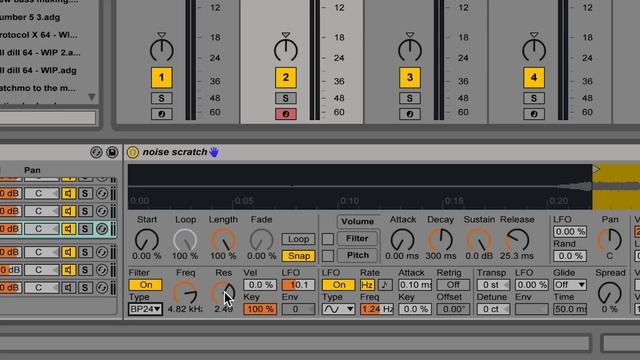The height and width of the screenshot is (360, 640).
Task: Toggle the noise scratch device activator
Action: tap(133, 152)
